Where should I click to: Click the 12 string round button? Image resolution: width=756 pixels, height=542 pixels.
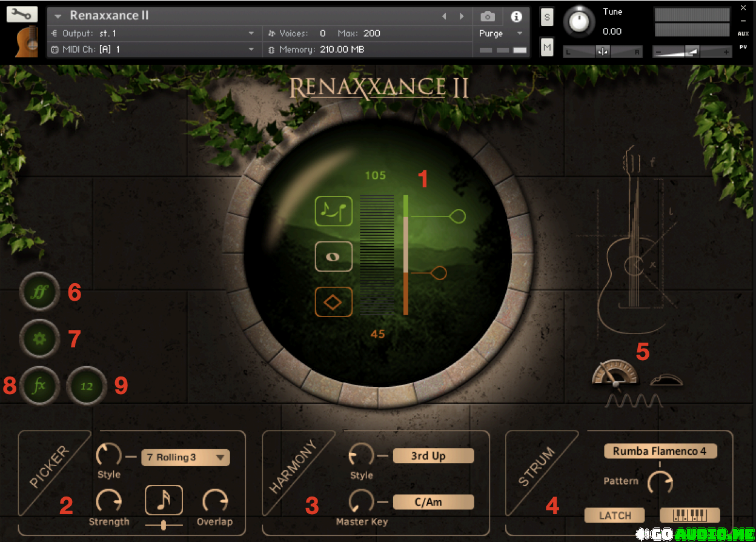[87, 386]
